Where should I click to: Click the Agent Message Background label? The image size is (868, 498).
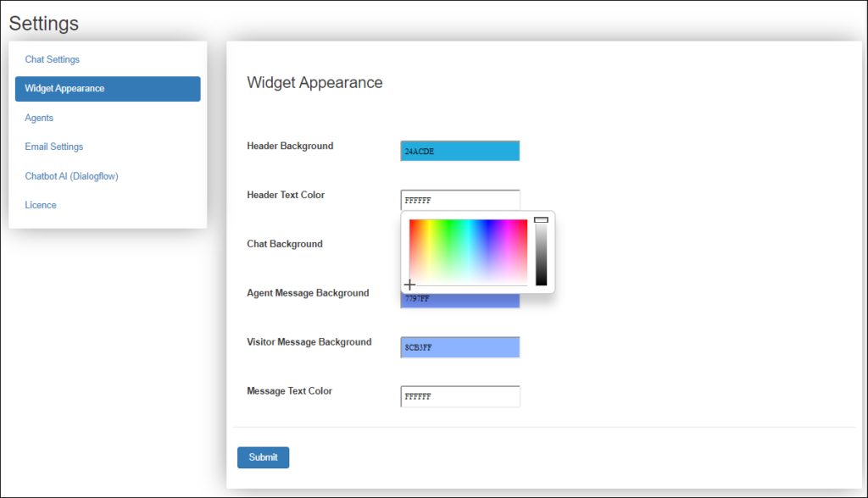308,293
